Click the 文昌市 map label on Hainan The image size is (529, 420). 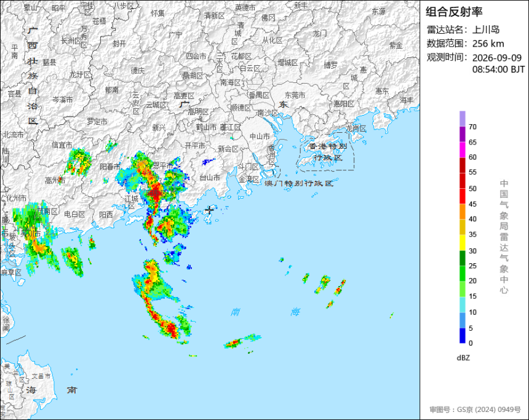point(41,376)
